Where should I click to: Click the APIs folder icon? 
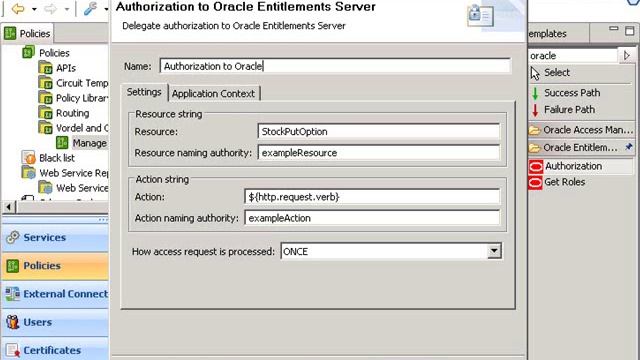click(x=45, y=68)
